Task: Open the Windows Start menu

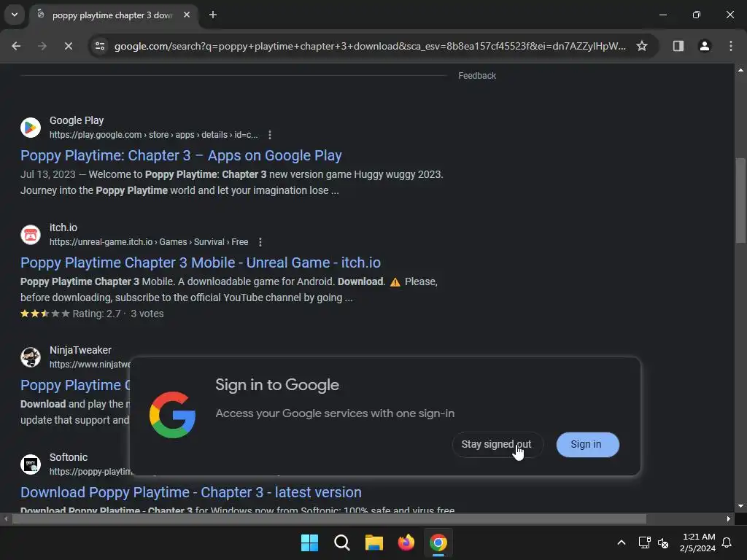Action: tap(309, 542)
